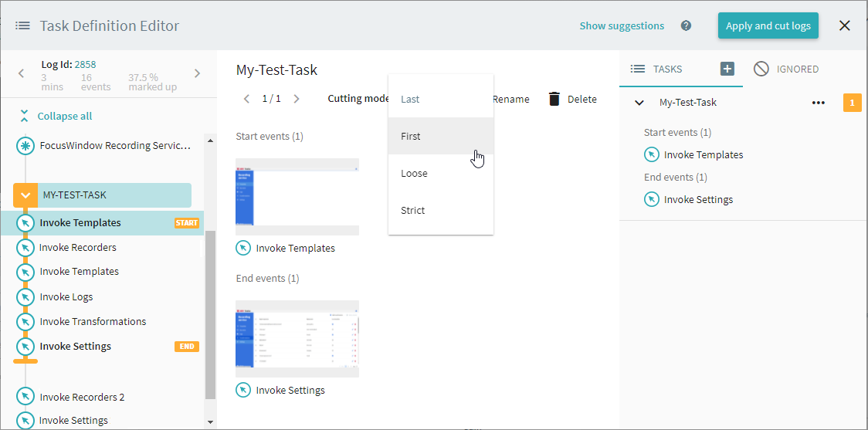This screenshot has width=868, height=430.
Task: Click the Start events screenshot thumbnail
Action: point(297,197)
